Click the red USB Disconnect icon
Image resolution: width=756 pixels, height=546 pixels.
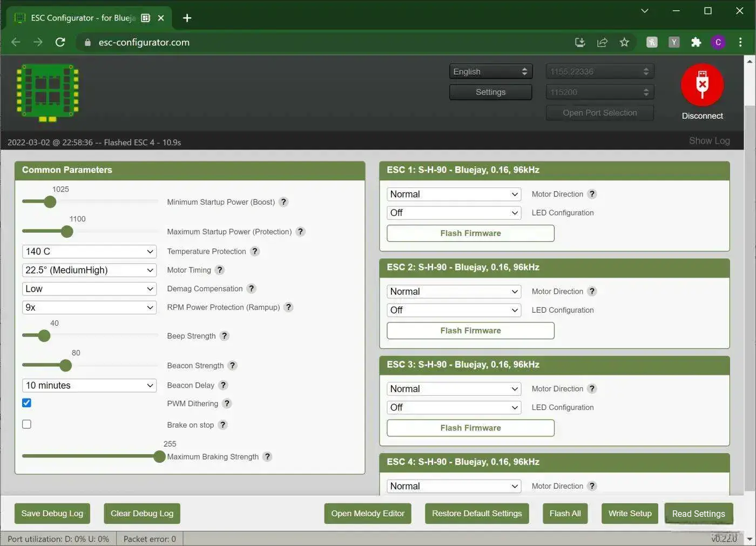pos(702,85)
